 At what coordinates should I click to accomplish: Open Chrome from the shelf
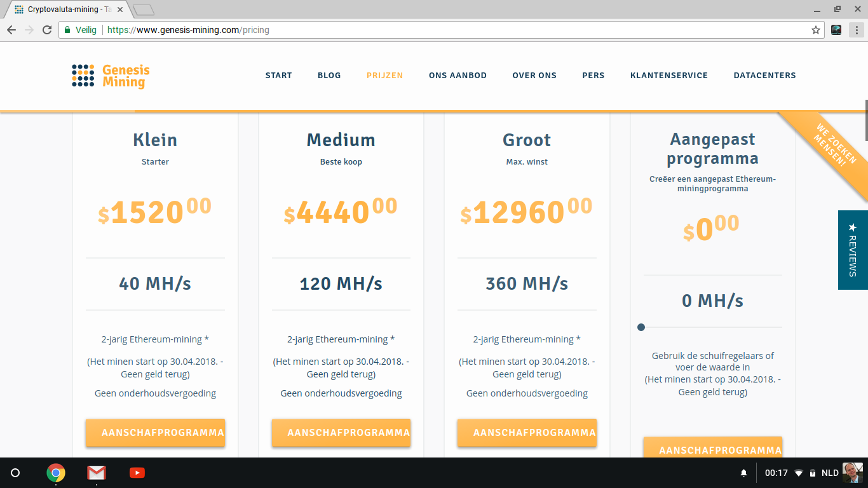56,473
